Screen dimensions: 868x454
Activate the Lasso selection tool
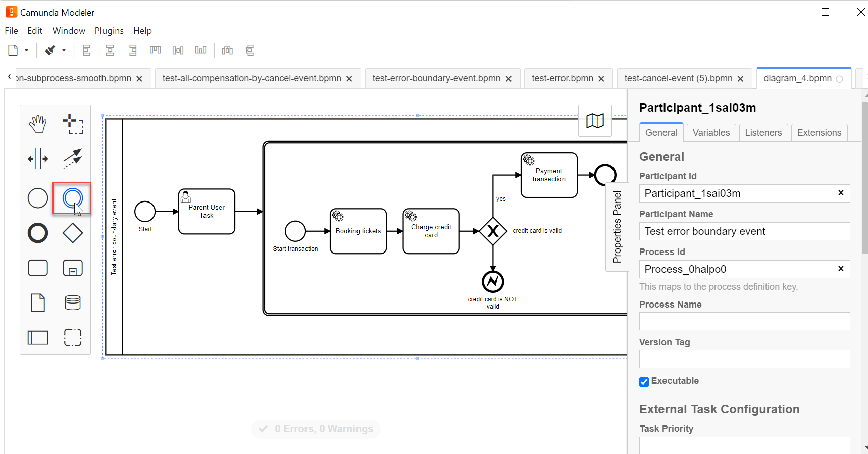point(73,123)
